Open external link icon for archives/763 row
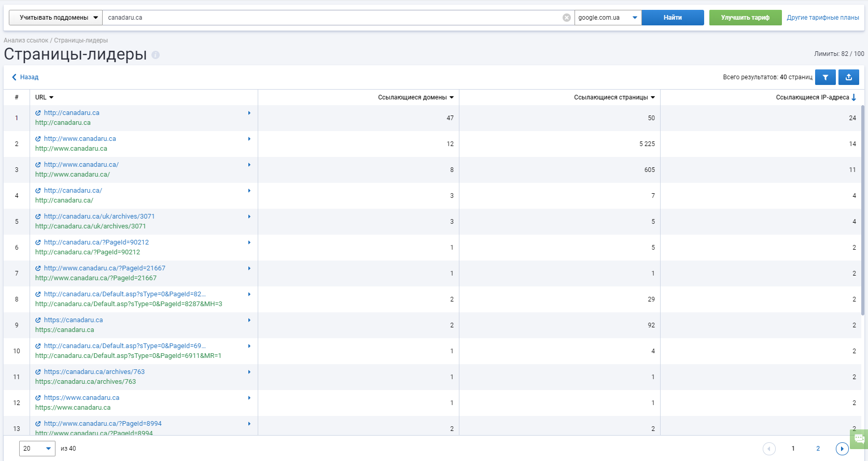This screenshot has width=868, height=461. click(38, 372)
